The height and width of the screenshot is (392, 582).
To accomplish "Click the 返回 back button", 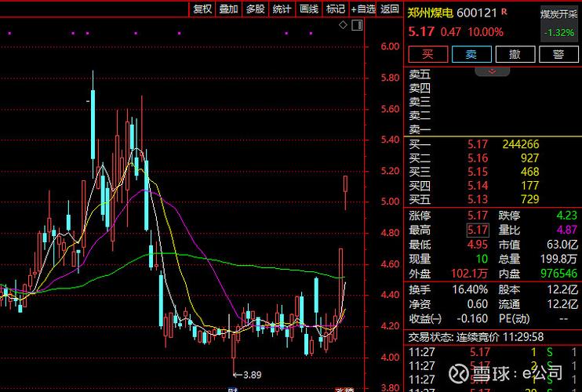I will (389, 9).
